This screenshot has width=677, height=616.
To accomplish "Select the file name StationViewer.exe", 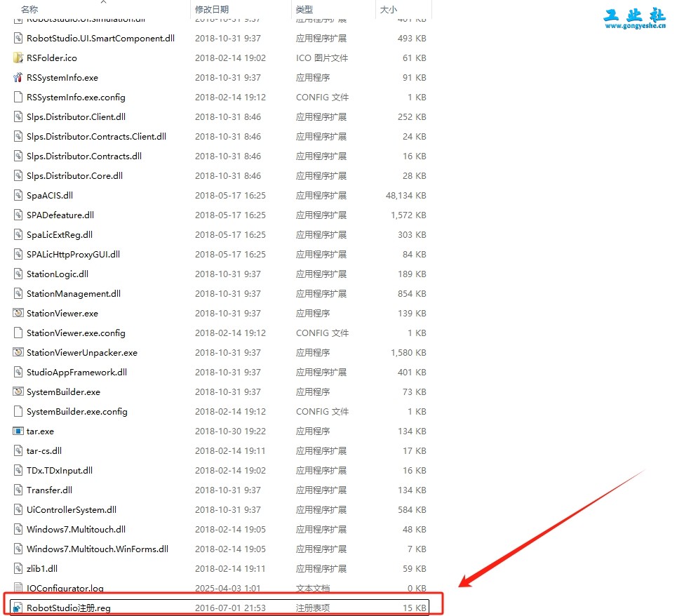I will pos(62,314).
